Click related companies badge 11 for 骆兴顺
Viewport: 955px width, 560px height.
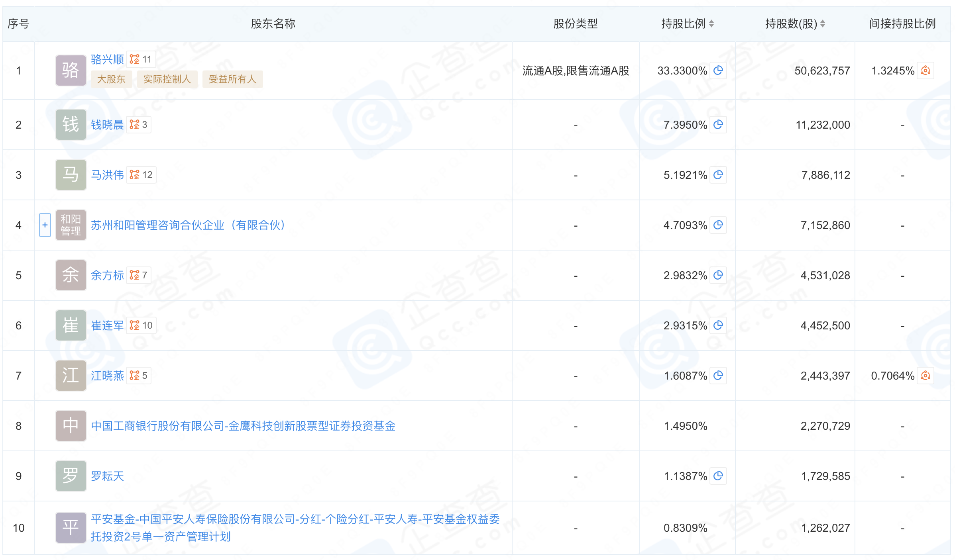[x=141, y=59]
